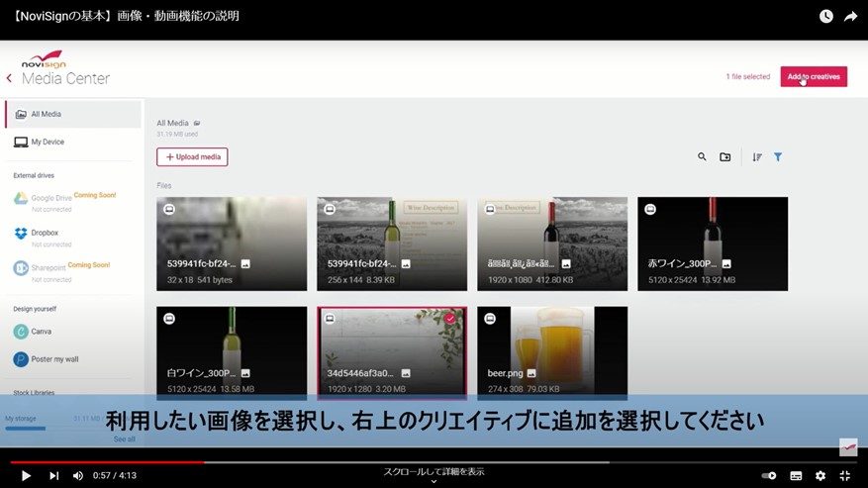Toggle video subtitles
Image resolution: width=868 pixels, height=488 pixels.
796,475
